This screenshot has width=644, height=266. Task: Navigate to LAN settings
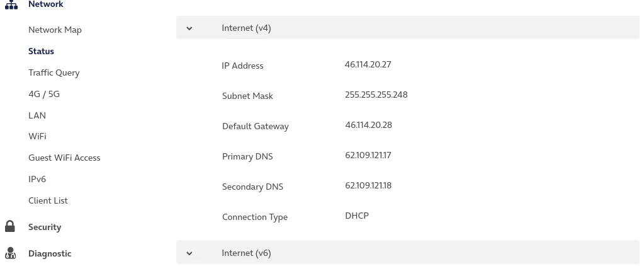coord(37,115)
